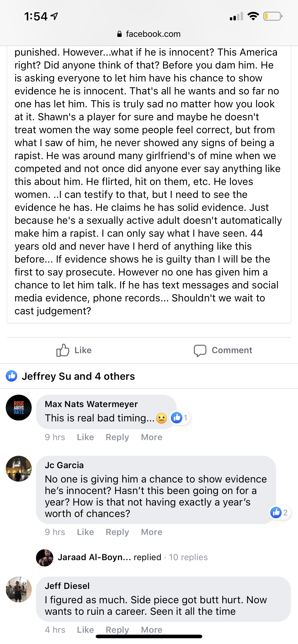This screenshot has height=644, width=298.
Task: Reply to Jc Garcia's comment
Action: (x=117, y=532)
